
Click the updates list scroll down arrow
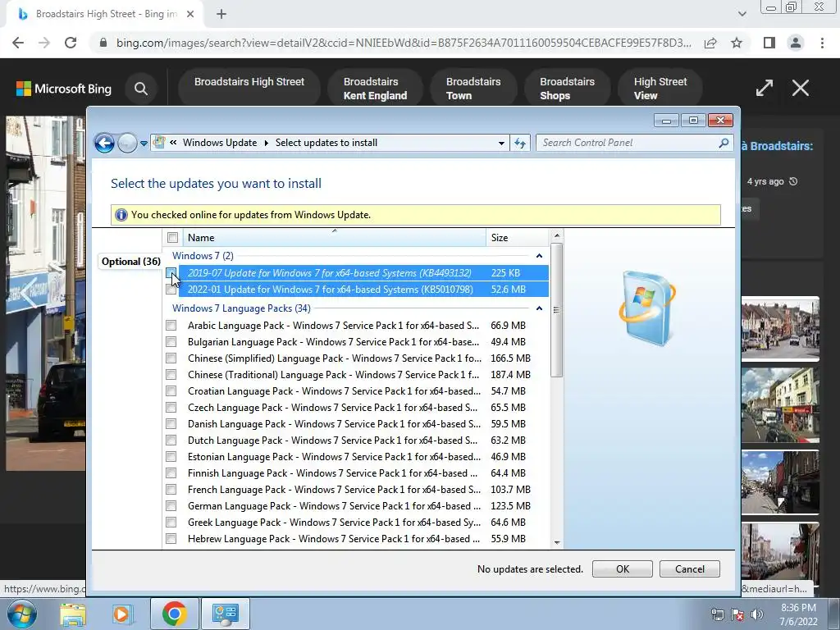coord(557,543)
